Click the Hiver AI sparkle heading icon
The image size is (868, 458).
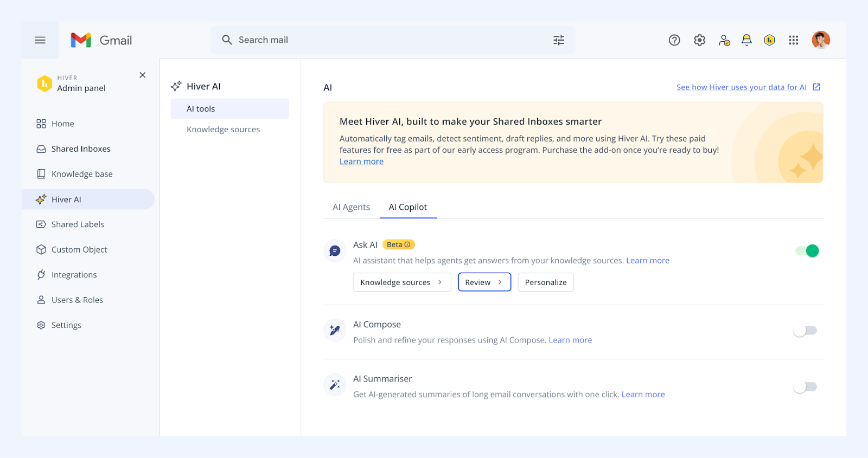(176, 86)
